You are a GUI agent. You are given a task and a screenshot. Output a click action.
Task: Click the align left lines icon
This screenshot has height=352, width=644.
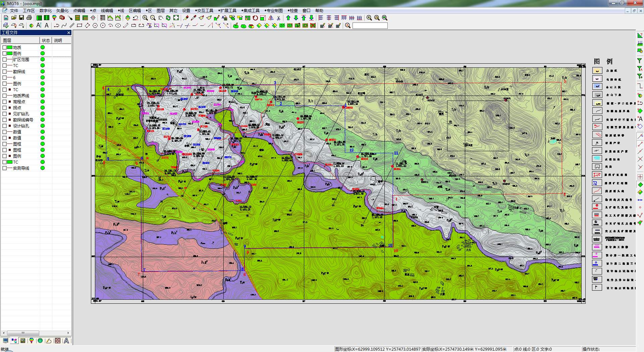(x=321, y=18)
